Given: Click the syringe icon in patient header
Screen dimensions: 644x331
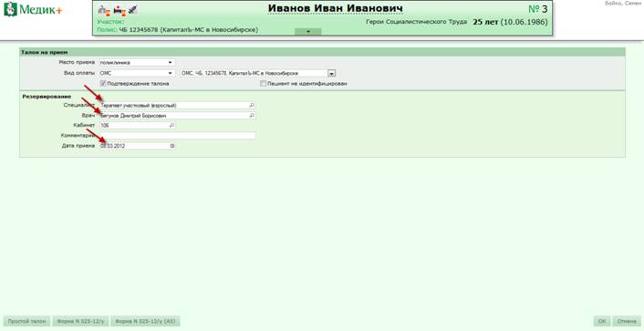Looking at the screenshot, I should tap(132, 10).
